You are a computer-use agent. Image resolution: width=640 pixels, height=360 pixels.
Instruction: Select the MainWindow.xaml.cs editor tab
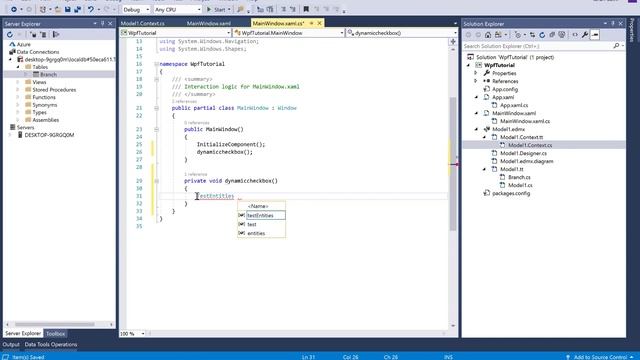point(278,23)
